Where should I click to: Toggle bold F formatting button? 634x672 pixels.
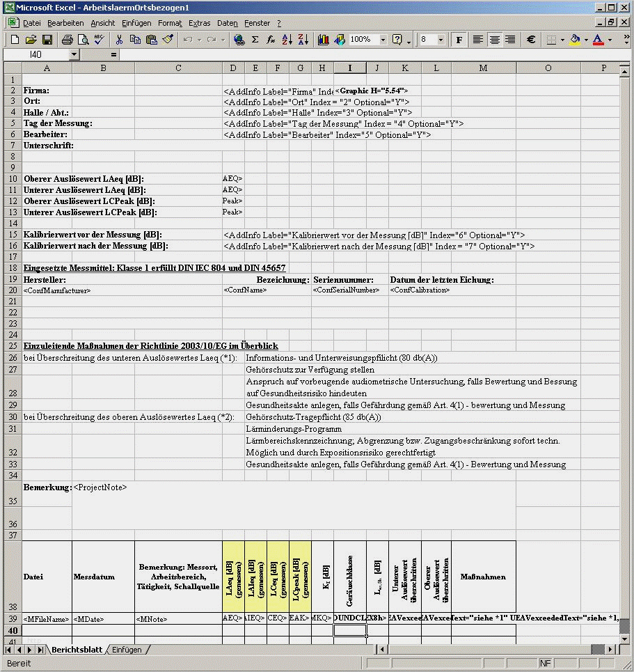click(x=459, y=40)
